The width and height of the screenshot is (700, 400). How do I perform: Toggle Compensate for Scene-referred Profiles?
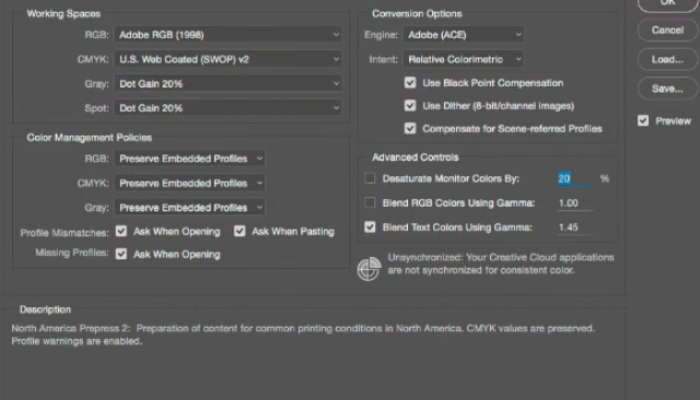(x=410, y=129)
